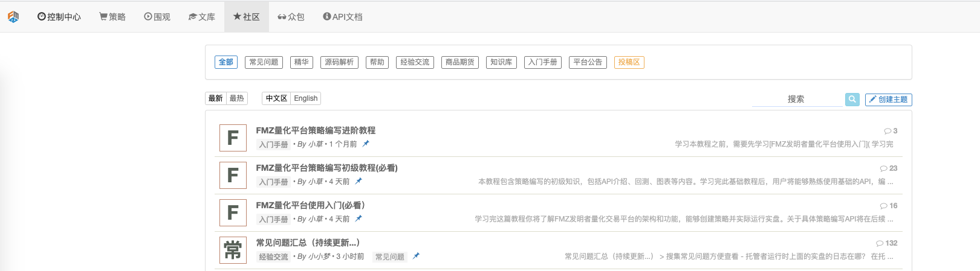Switch language section to English
The height and width of the screenshot is (271, 980).
pyautogui.click(x=306, y=98)
